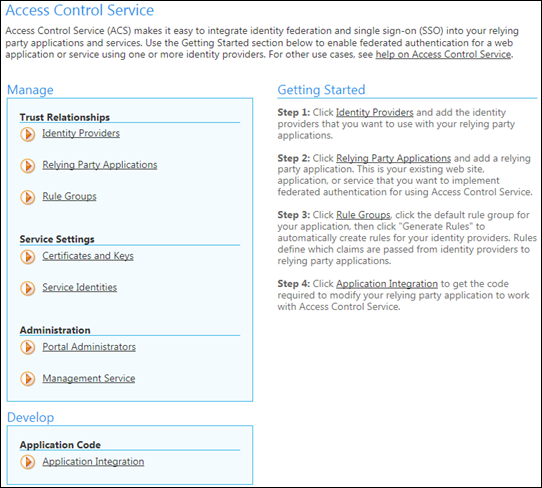This screenshot has height=488, width=542.
Task: Click Relying Party Applications link in Step 2
Action: coord(393,158)
